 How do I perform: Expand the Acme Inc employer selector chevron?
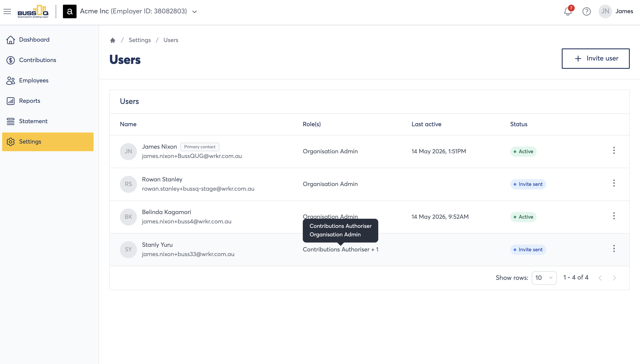pyautogui.click(x=195, y=11)
